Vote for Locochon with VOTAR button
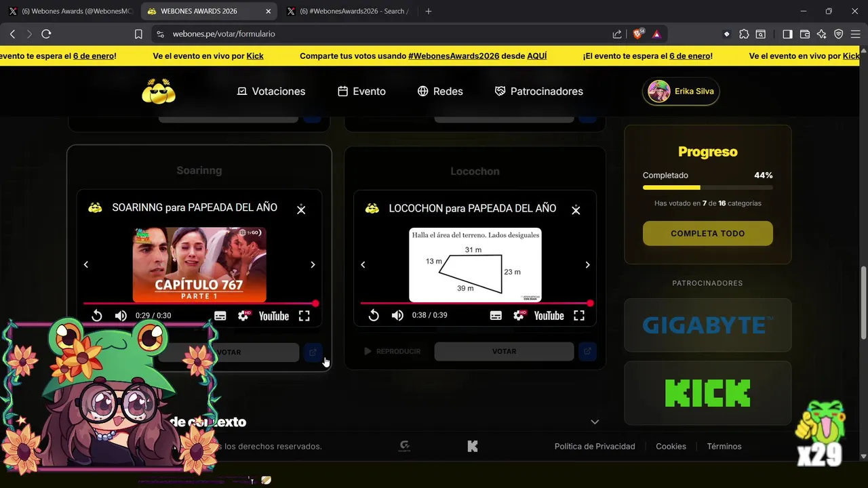This screenshot has height=488, width=868. pyautogui.click(x=504, y=351)
